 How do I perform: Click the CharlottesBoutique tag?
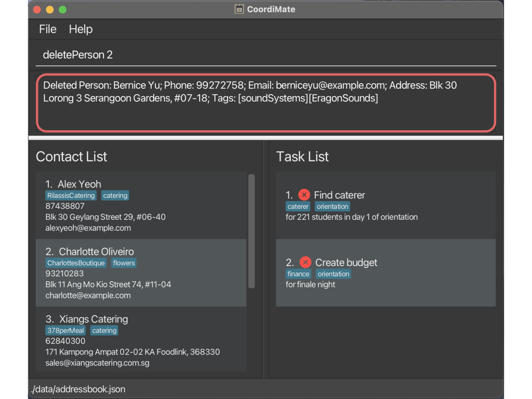[76, 263]
